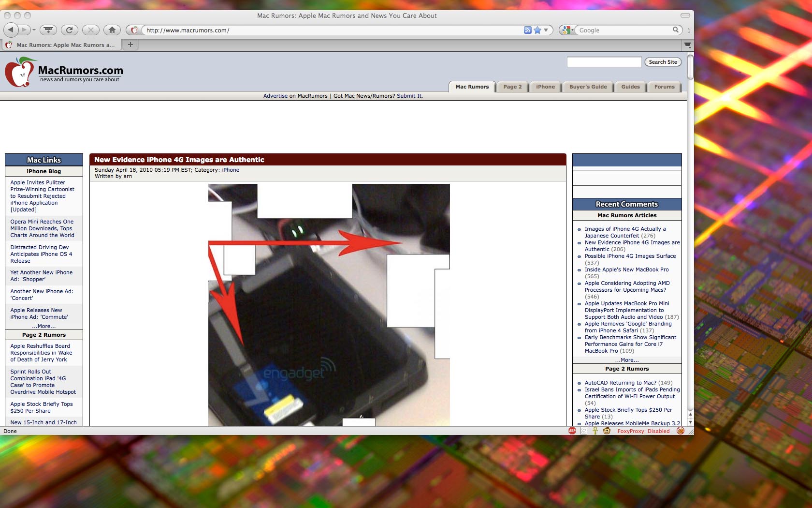
Task: Open 'Apple Removes Google Branding from iPhone 4 Safari'
Action: click(x=628, y=327)
